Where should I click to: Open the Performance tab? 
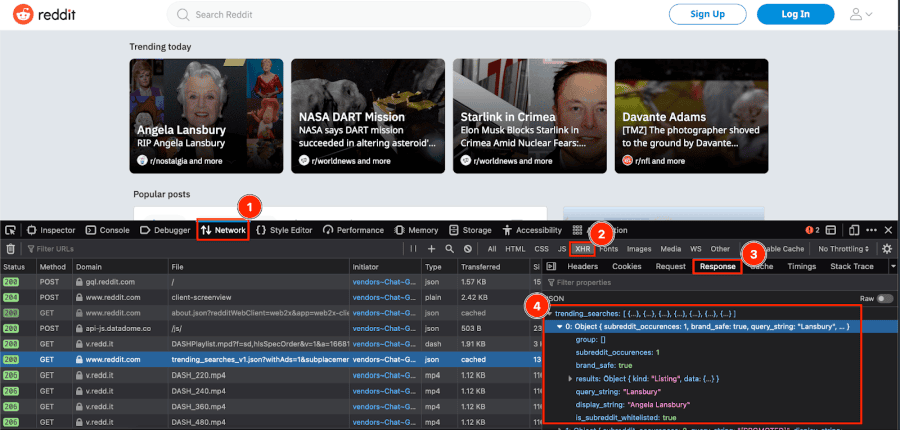(x=354, y=230)
